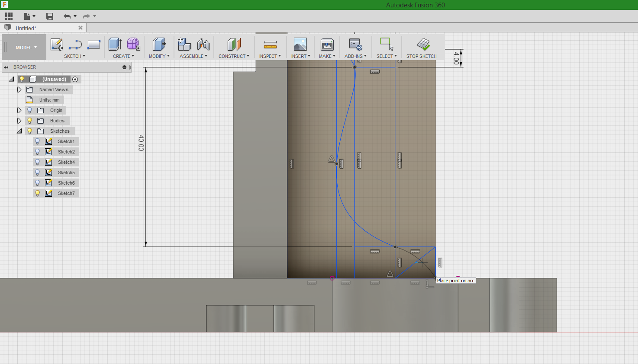Viewport: 638px width, 364px height.
Task: Collapse the Sketches folder
Action: click(x=19, y=131)
